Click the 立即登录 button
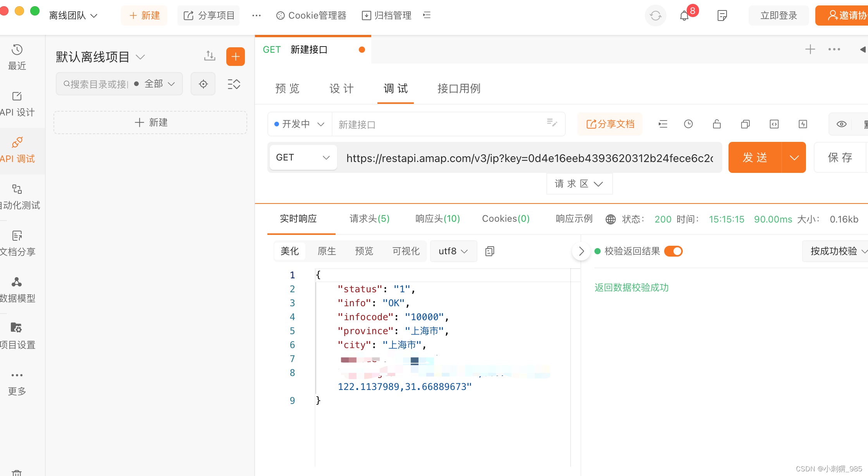 (778, 16)
